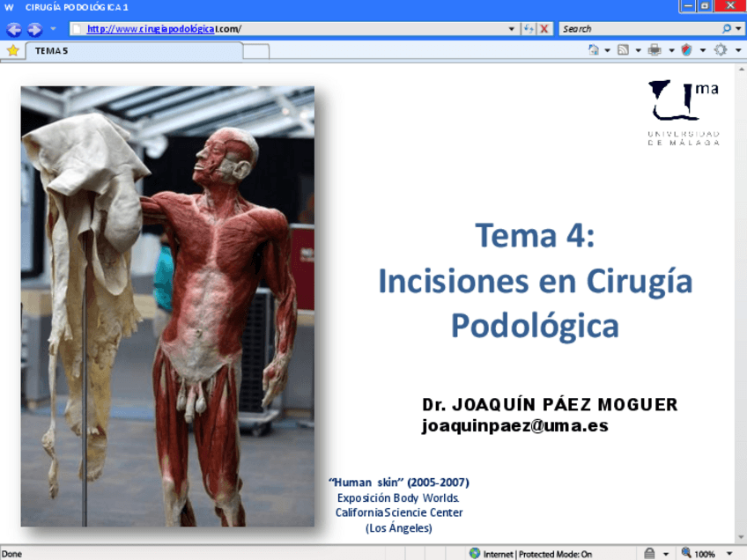This screenshot has height=560, width=747.
Task: Expand the zoom level dropdown arrow
Action: click(729, 554)
